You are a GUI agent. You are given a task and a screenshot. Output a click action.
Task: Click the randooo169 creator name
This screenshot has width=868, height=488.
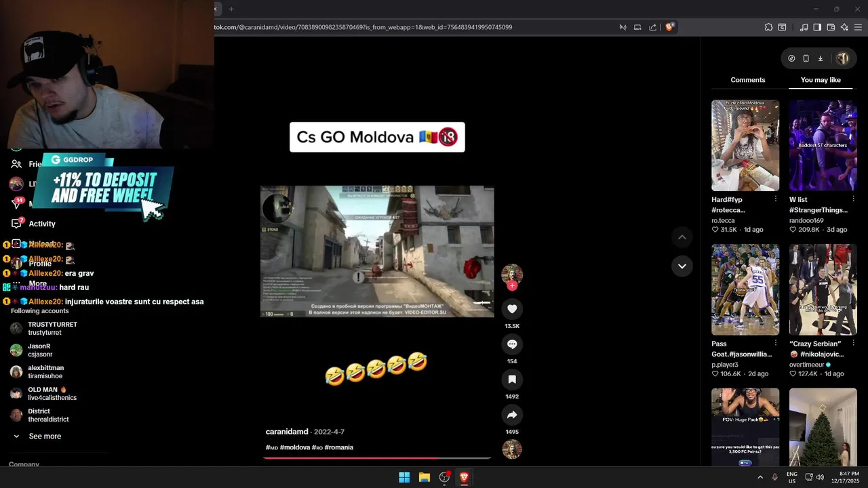806,220
